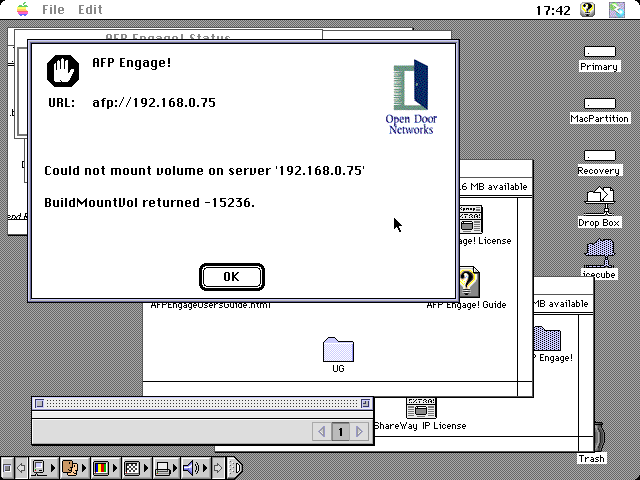Image resolution: width=640 pixels, height=480 pixels.
Task: Select the Recovery disk icon
Action: [599, 156]
